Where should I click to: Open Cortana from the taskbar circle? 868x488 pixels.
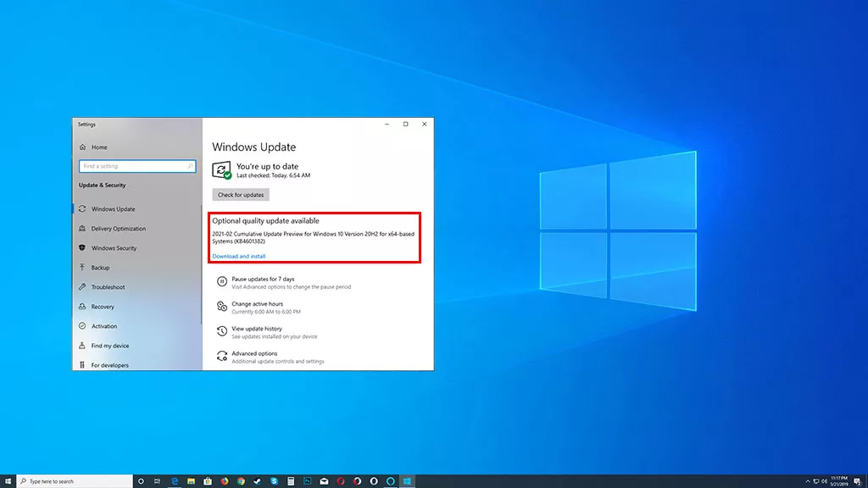(x=141, y=481)
